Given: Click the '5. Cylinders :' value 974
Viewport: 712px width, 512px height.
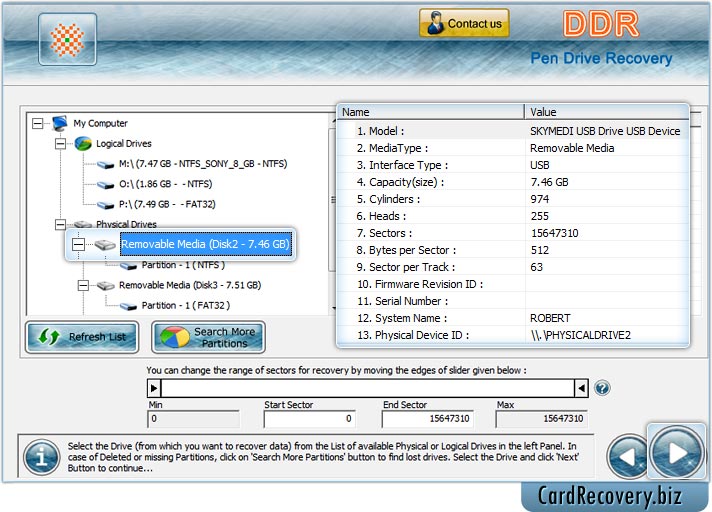Looking at the screenshot, I should pyautogui.click(x=539, y=199).
